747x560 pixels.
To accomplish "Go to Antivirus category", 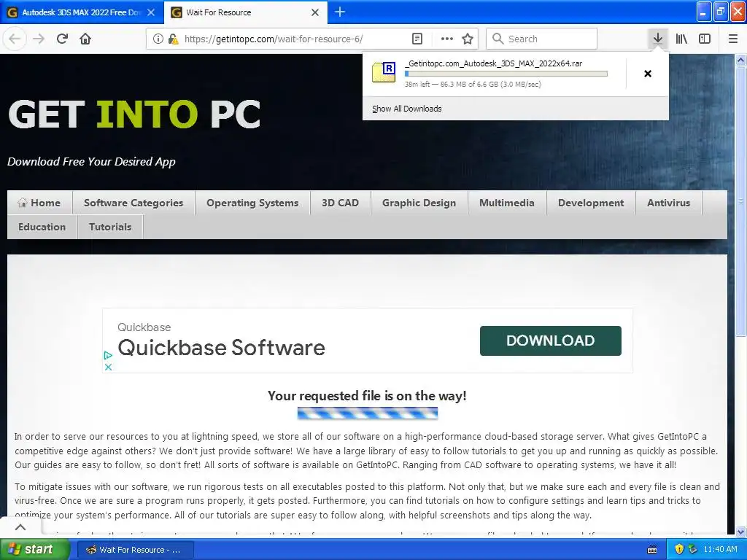I will [668, 203].
